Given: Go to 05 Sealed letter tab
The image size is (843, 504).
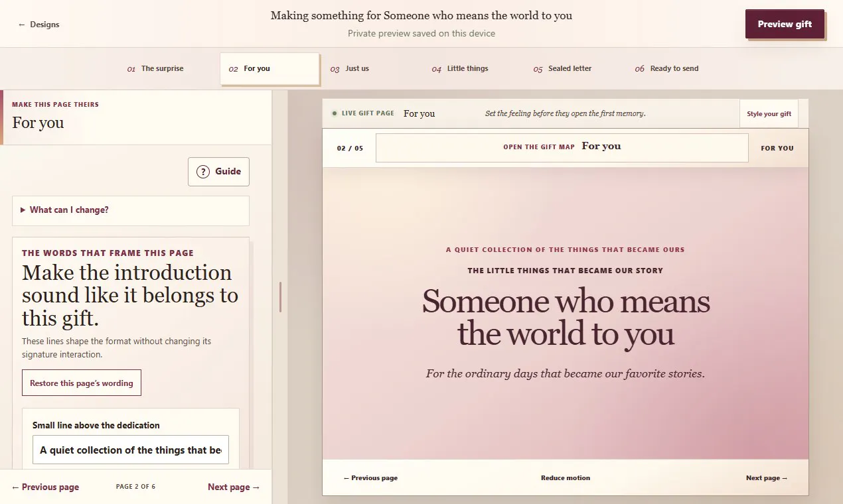Looking at the screenshot, I should [575, 68].
